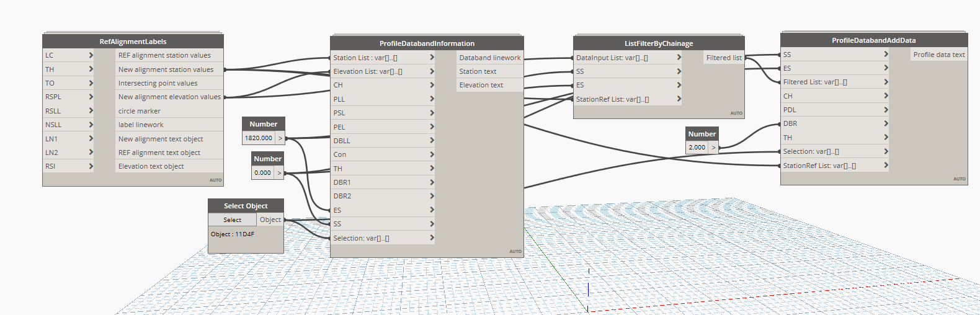Click Selection input in ProfileDatabandAddData node
980x315 pixels.
835,151
